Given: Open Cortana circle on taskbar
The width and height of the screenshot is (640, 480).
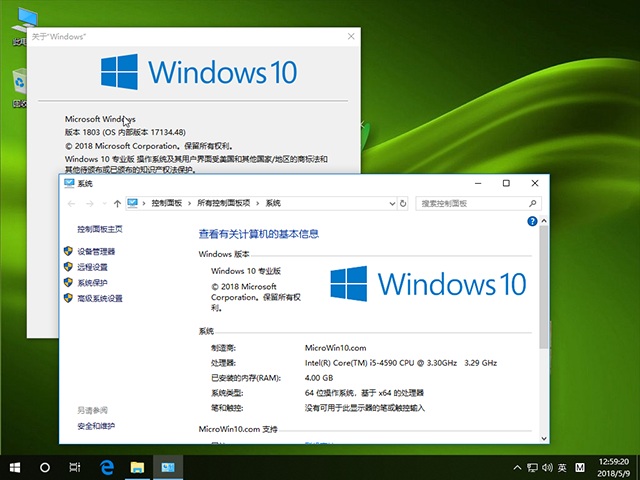Looking at the screenshot, I should pyautogui.click(x=45, y=467).
